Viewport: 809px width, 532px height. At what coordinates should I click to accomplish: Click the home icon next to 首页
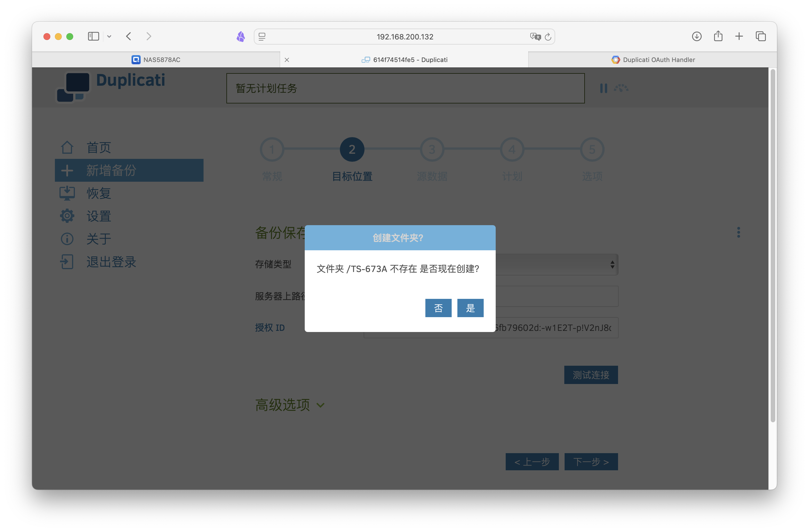[x=67, y=147]
